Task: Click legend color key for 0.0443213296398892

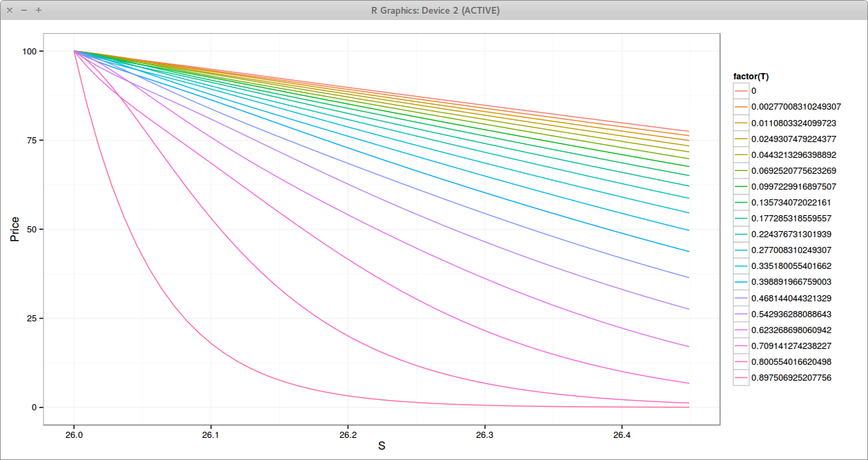Action: [741, 154]
